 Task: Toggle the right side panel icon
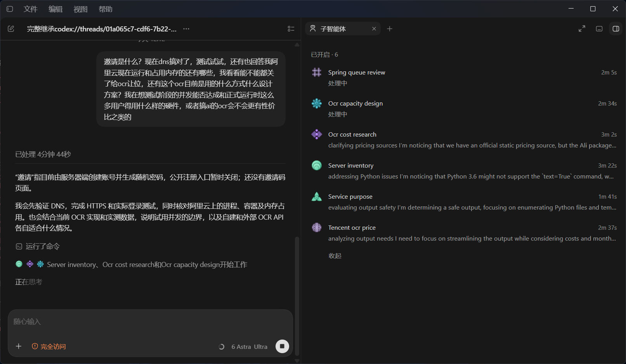tap(616, 29)
